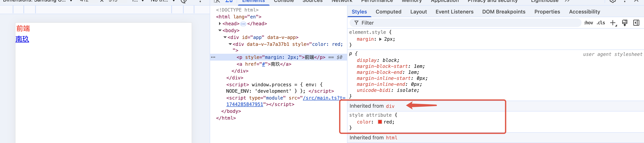This screenshot has width=644, height=143.
Task: Click the red color swatch
Action: [x=380, y=122]
